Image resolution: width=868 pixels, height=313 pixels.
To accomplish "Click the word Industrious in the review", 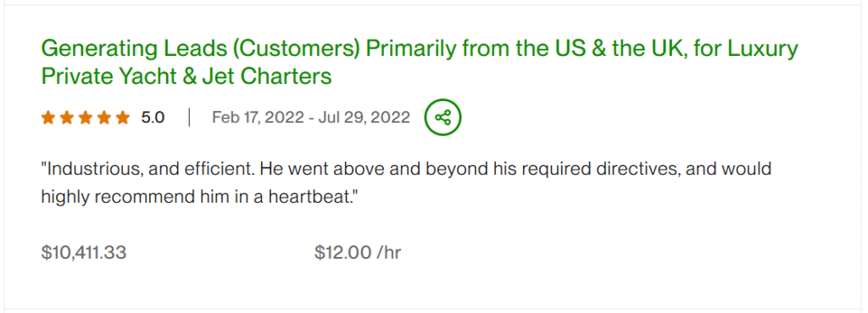I will pyautogui.click(x=93, y=169).
